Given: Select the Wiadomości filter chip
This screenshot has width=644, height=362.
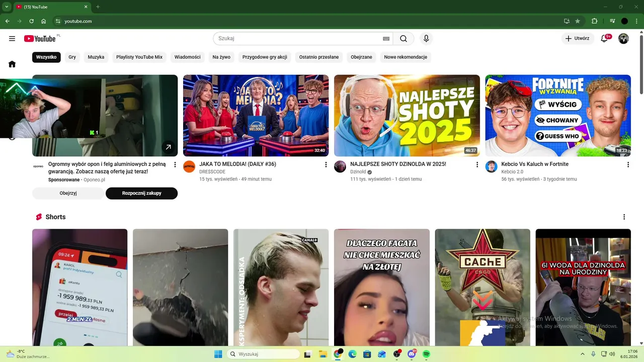Looking at the screenshot, I should 188,57.
